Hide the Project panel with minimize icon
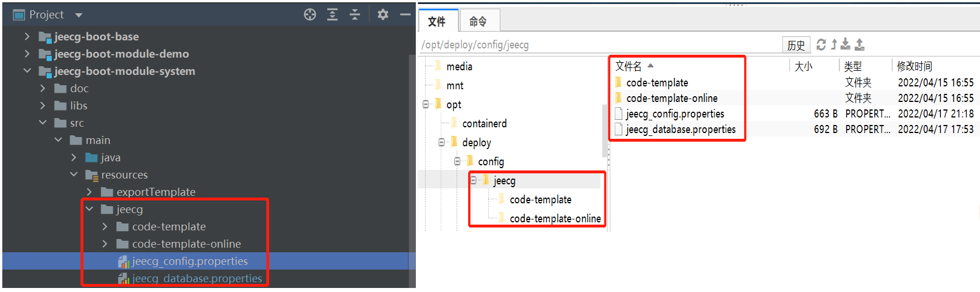This screenshot has height=292, width=980. (405, 14)
